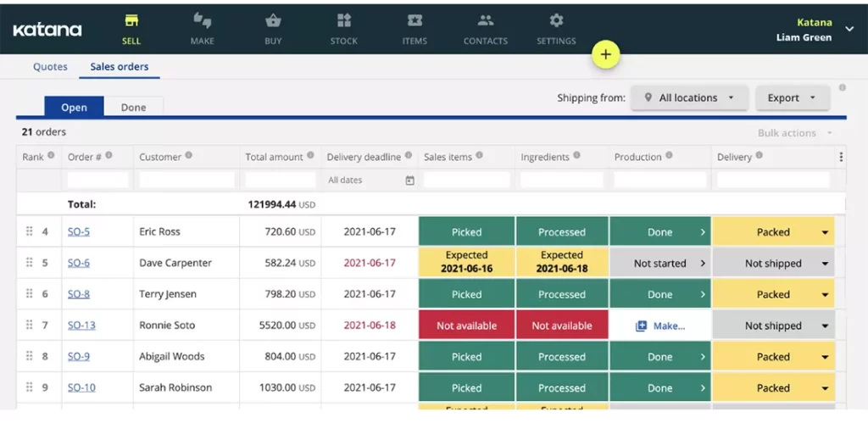The height and width of the screenshot is (423, 868).
Task: Open sales order SO-13 link
Action: tap(81, 326)
